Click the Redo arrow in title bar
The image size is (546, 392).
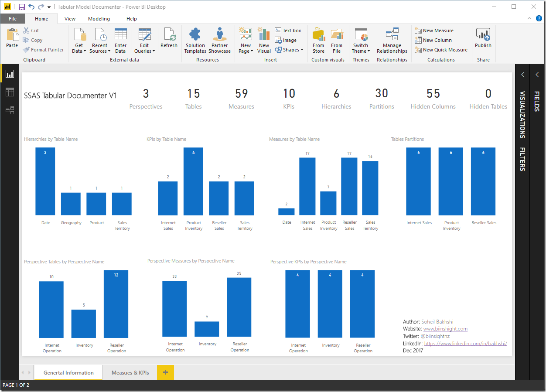tap(41, 7)
